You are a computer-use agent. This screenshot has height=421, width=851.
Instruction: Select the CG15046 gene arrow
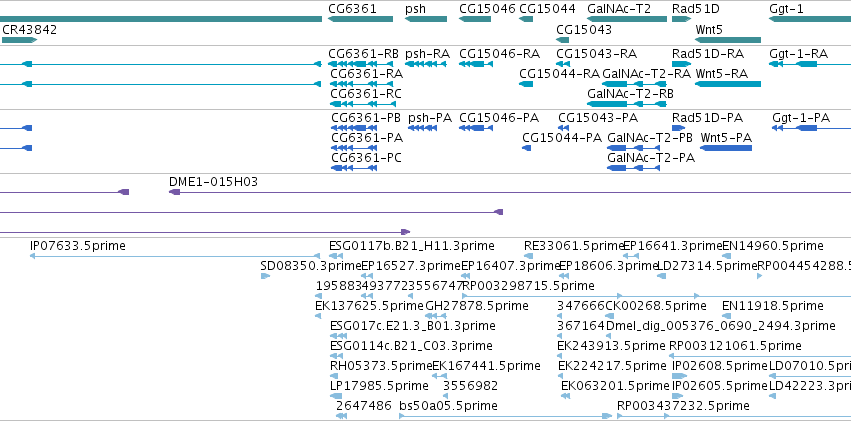475,19
